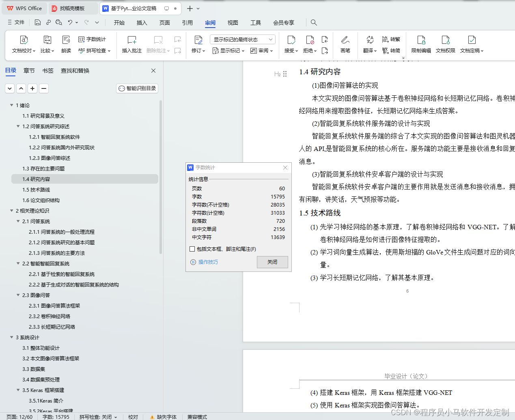Close the word count dialog via 关闭 button

(272, 262)
